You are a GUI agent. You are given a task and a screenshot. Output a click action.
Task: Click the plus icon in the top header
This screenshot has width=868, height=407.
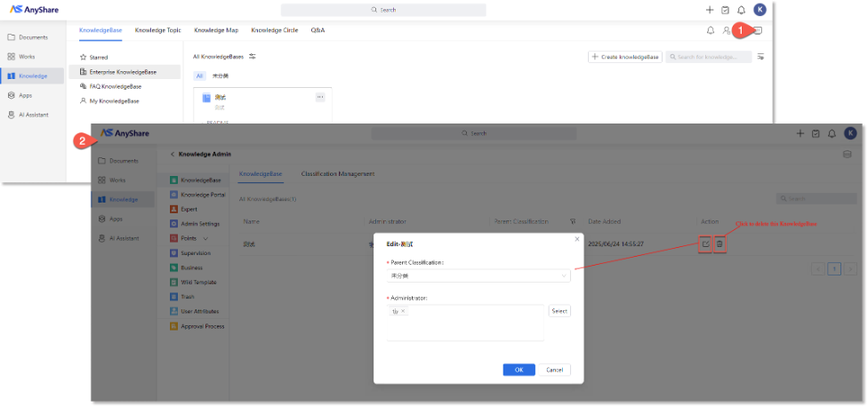click(x=709, y=10)
